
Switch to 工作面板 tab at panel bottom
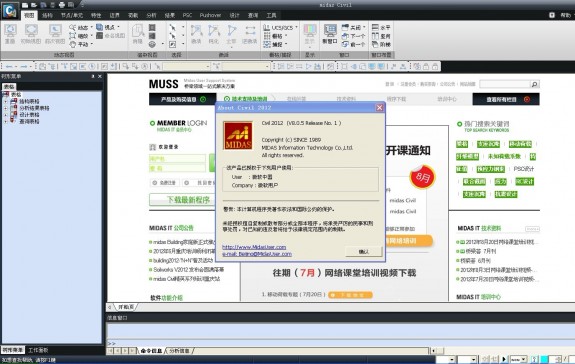(38, 350)
